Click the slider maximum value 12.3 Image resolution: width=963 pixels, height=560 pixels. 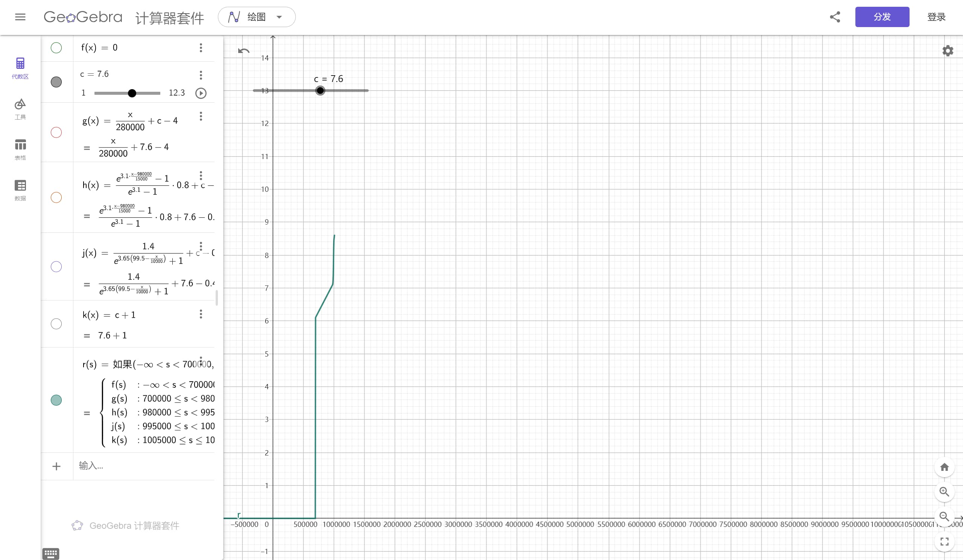tap(176, 93)
